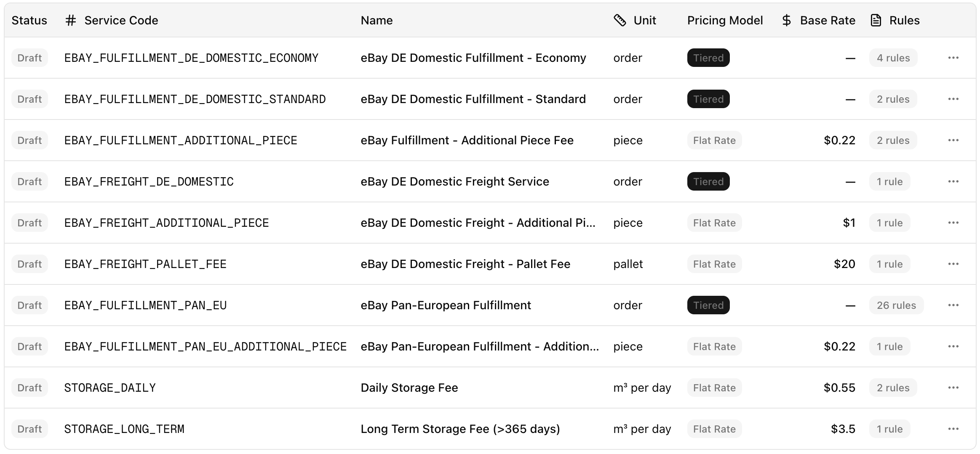
Task: Sort by the Pricing Model column header
Action: click(x=725, y=20)
